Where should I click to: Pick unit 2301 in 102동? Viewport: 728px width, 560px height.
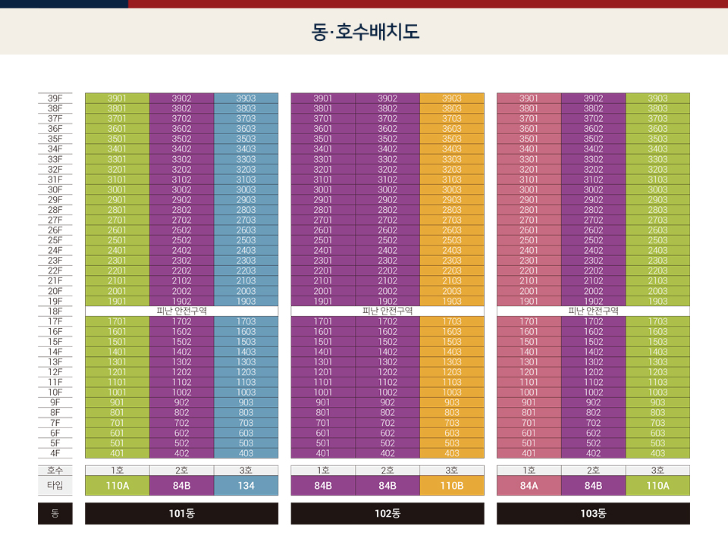(323, 260)
